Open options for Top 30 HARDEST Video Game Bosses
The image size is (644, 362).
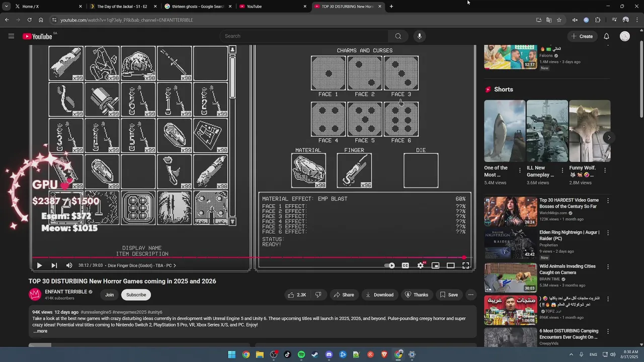[608, 201]
